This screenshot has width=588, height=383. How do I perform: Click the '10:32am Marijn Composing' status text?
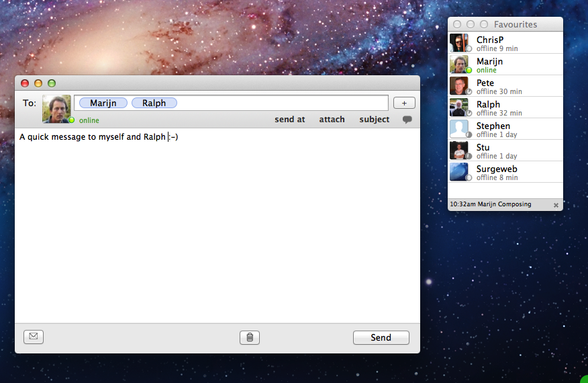coord(491,204)
